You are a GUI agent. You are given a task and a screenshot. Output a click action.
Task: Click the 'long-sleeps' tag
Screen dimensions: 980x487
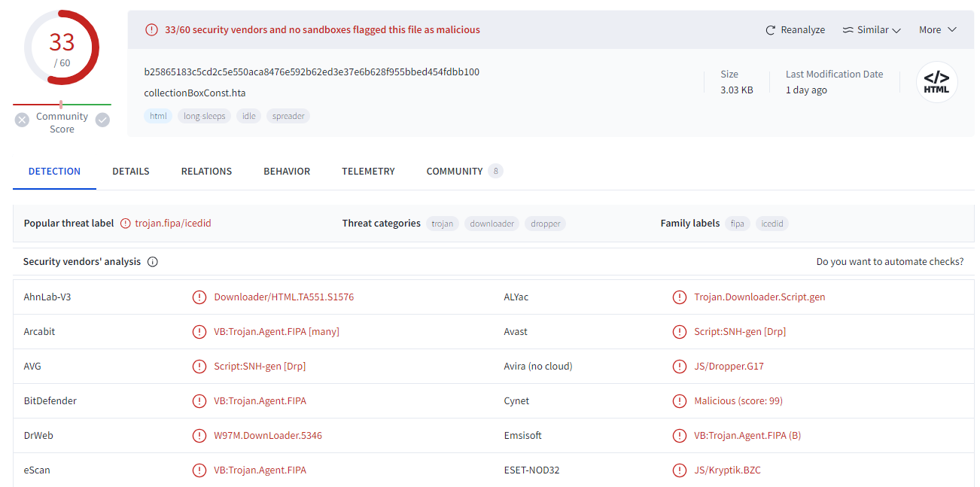click(205, 116)
